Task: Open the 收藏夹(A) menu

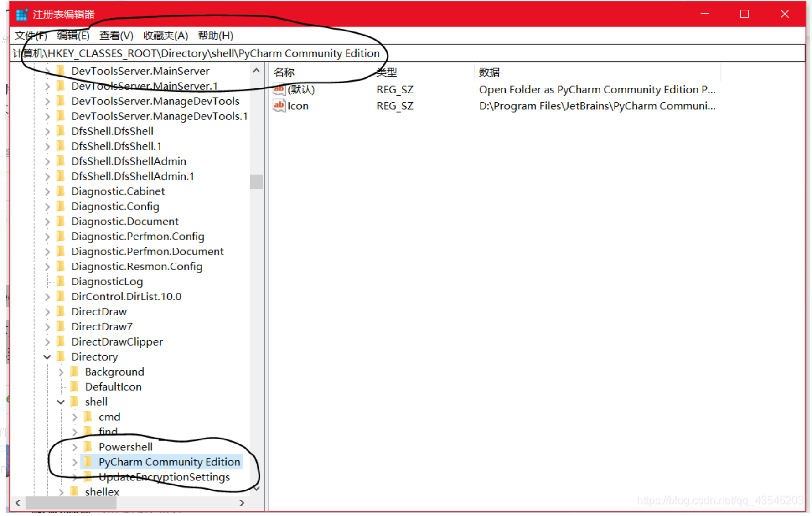Action: tap(166, 36)
